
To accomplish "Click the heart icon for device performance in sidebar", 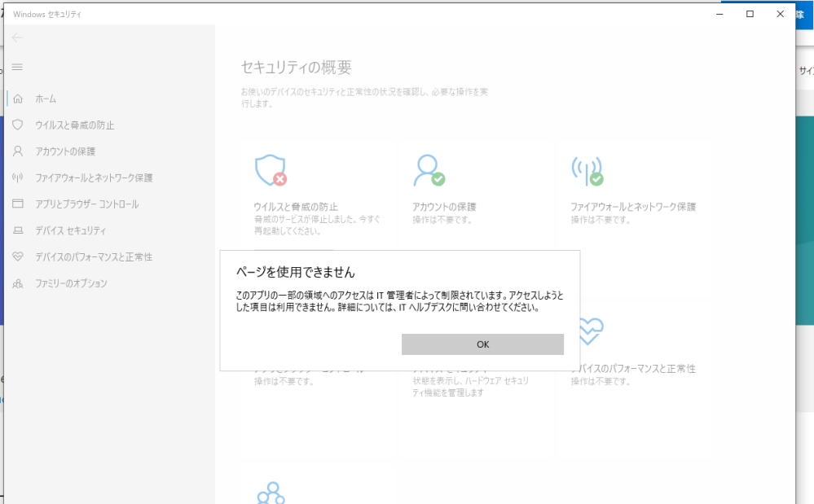I will coord(17,256).
